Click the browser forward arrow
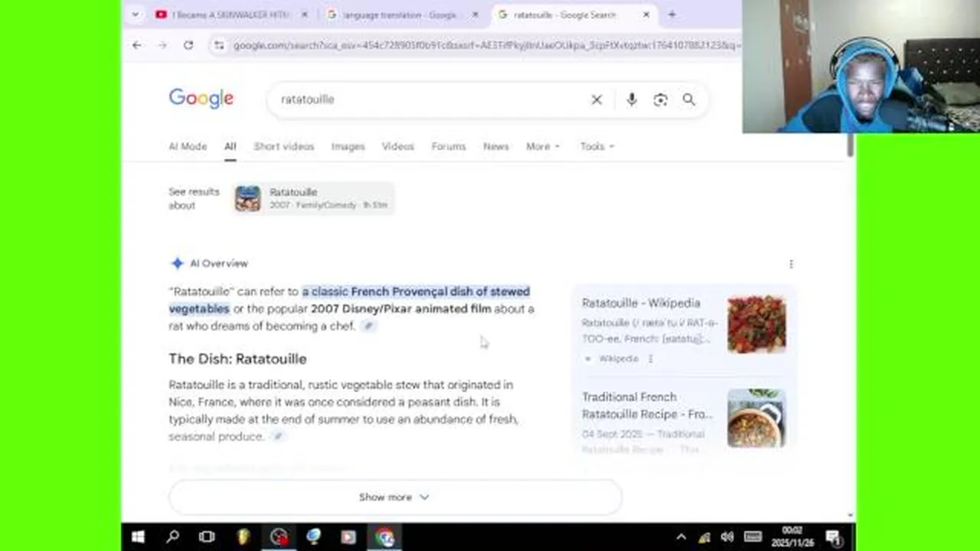This screenshot has height=551, width=980. click(162, 45)
